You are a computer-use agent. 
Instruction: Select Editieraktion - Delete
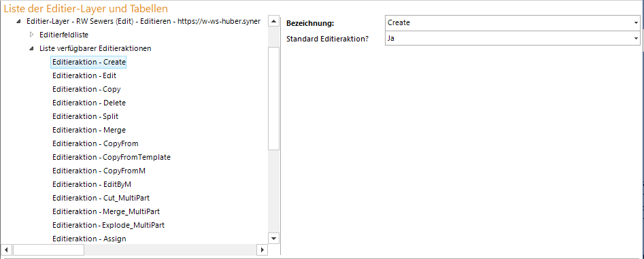[x=89, y=103]
